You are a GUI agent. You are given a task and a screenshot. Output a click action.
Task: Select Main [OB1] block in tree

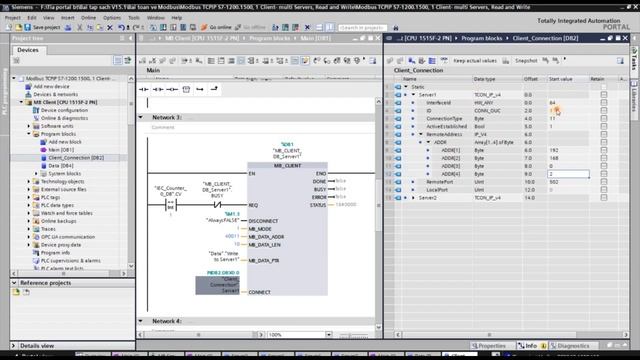(x=61, y=150)
